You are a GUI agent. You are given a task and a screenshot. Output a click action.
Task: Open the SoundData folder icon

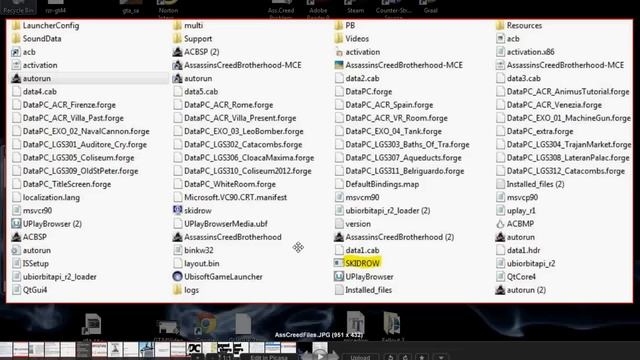pyautogui.click(x=16, y=39)
